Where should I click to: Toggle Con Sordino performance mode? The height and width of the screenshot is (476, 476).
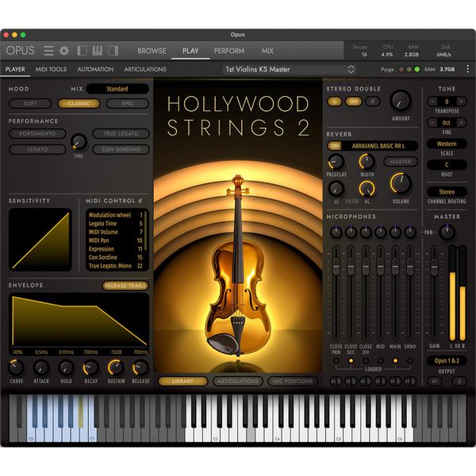[x=121, y=149]
